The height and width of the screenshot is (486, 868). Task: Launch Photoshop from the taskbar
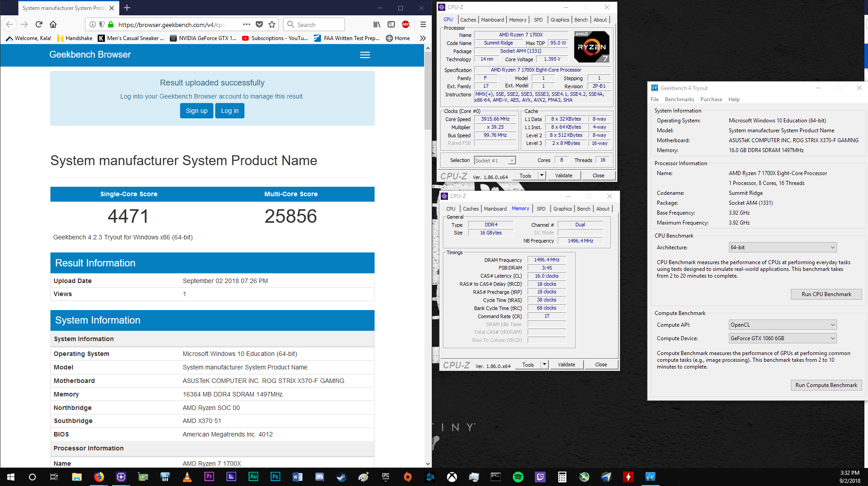tap(275, 477)
